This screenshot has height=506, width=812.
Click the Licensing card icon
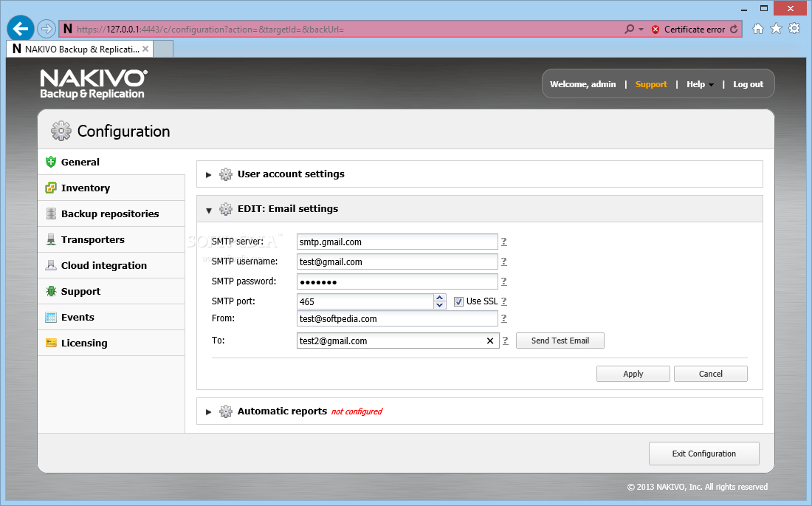[x=51, y=343]
